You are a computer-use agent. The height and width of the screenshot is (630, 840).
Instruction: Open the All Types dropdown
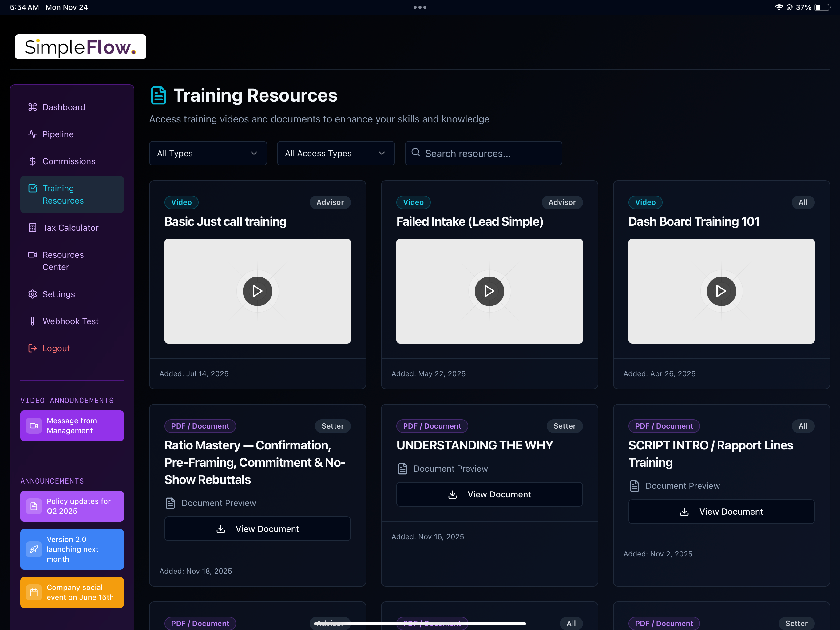point(208,153)
